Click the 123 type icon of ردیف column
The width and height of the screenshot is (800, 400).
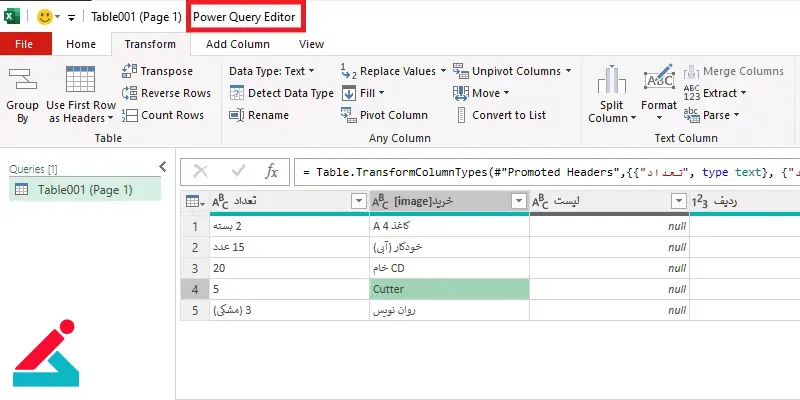[701, 203]
